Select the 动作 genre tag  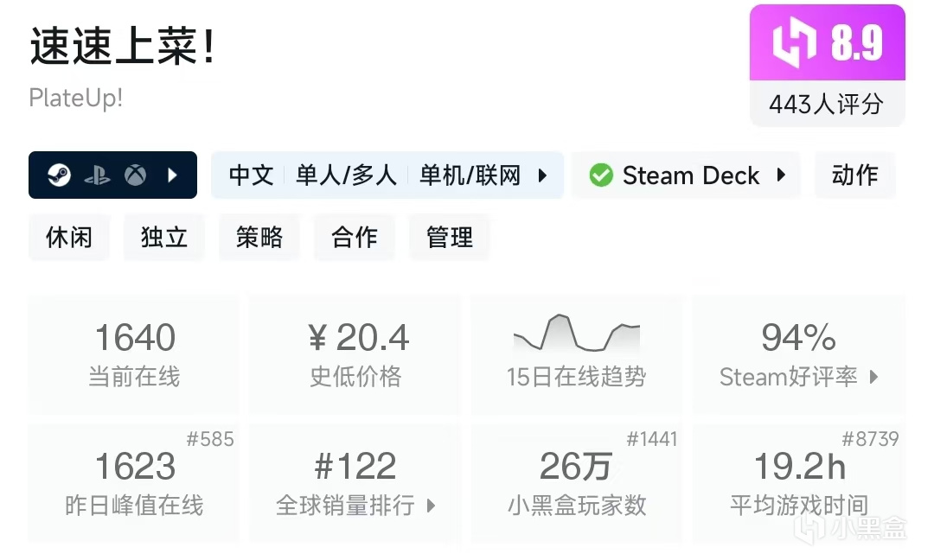click(x=854, y=175)
